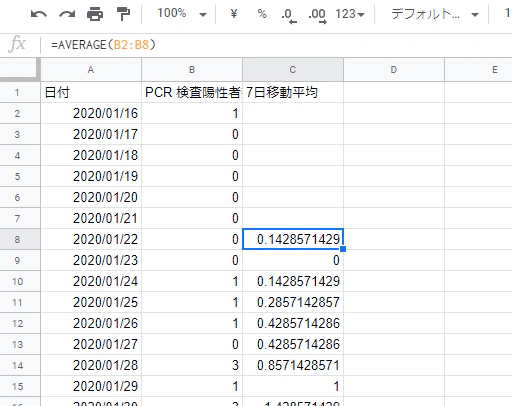Screen dimensions: 512x406
Task: Click the date cell 2020/01/29
Action: [x=91, y=386]
